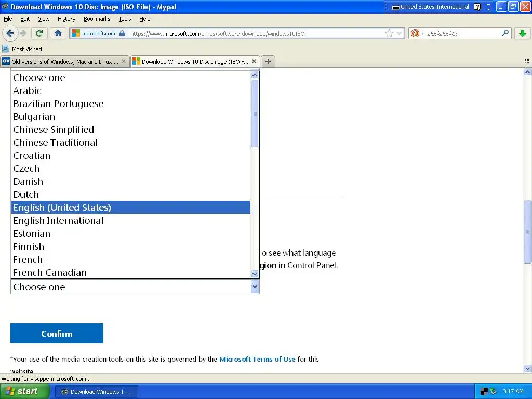This screenshot has height=399, width=532.
Task: Open the Tools menu
Action: coord(125,19)
